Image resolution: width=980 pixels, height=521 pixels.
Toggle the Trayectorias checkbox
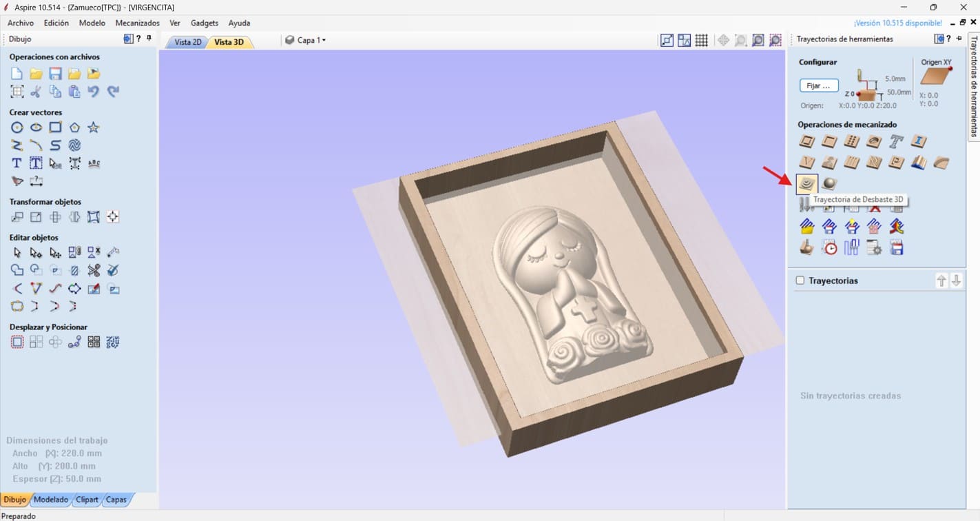click(800, 280)
